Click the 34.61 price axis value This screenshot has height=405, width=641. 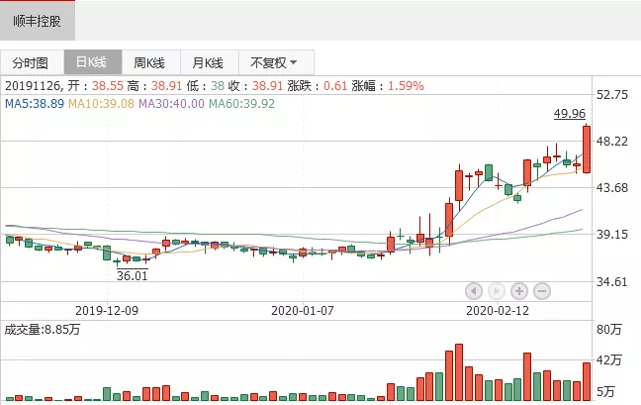612,282
